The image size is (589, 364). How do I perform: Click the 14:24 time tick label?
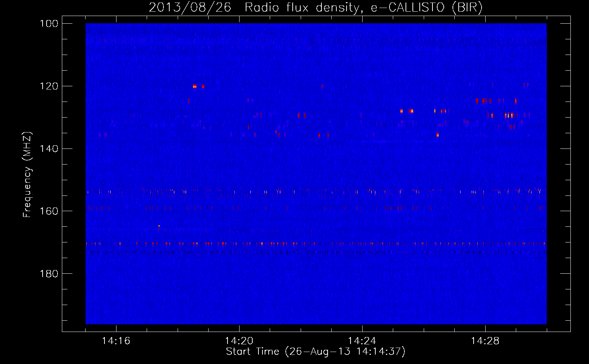362,341
